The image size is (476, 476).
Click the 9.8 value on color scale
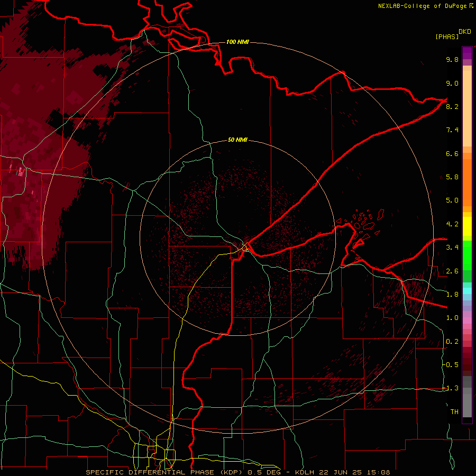(452, 59)
